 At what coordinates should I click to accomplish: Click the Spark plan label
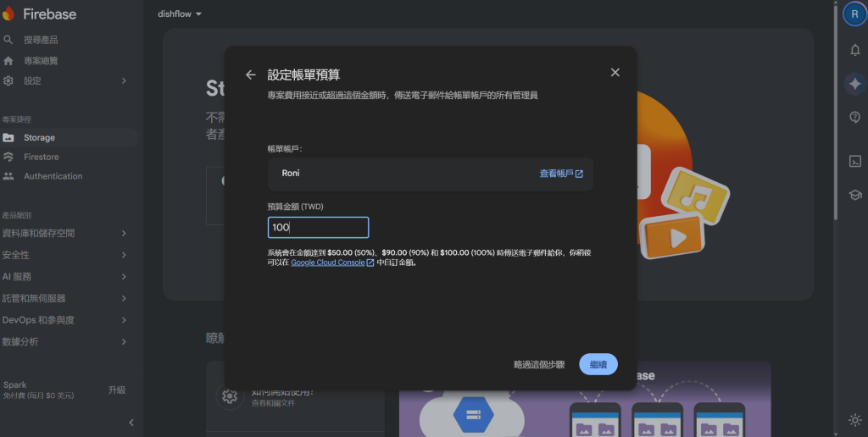click(x=15, y=385)
